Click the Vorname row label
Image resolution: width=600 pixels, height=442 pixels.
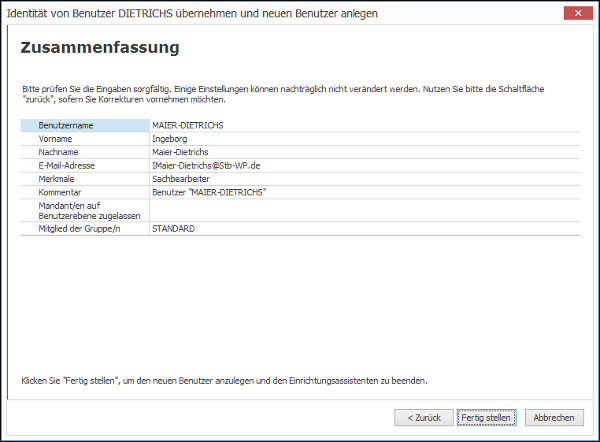click(x=55, y=139)
